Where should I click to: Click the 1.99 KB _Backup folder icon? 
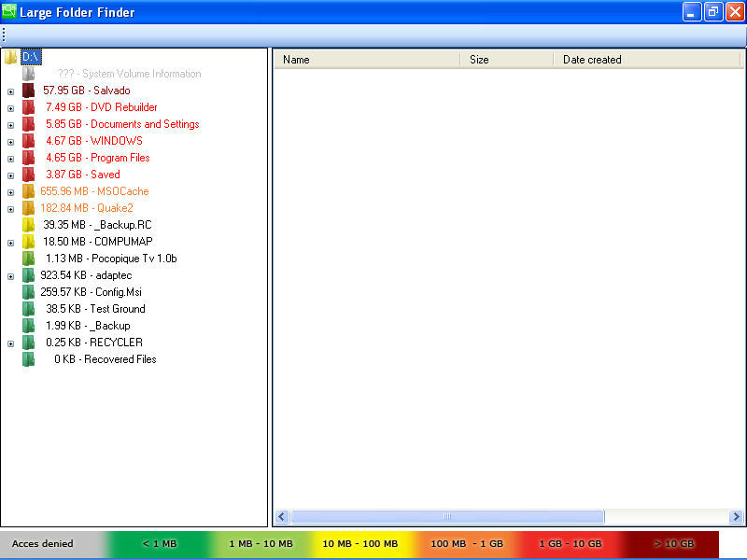[29, 326]
